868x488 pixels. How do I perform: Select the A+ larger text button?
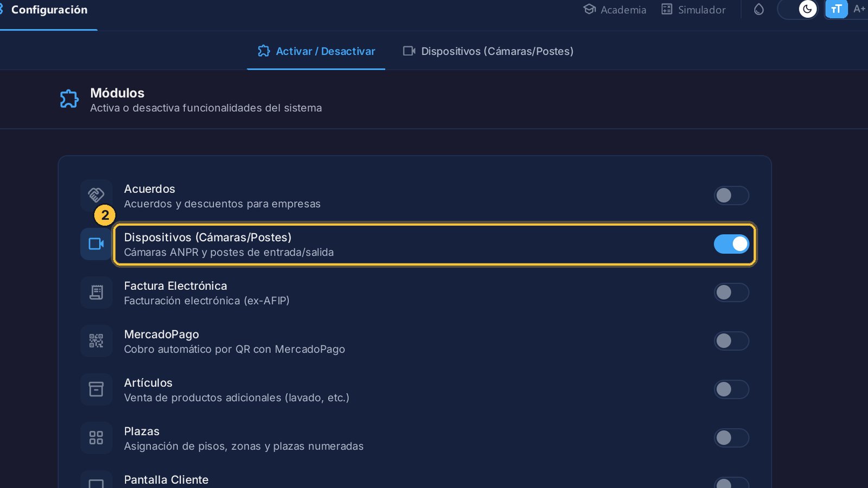coord(859,9)
